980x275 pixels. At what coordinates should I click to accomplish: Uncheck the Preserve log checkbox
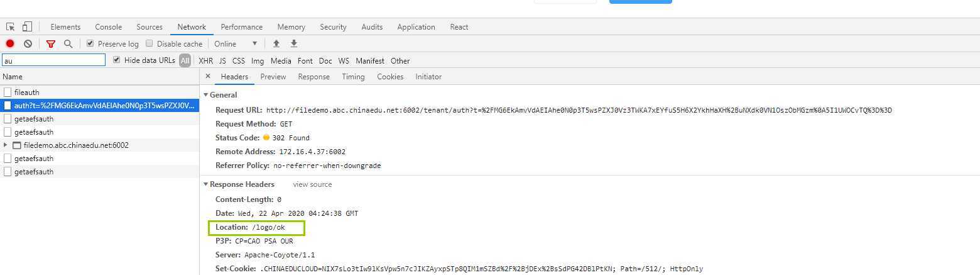[x=90, y=43]
